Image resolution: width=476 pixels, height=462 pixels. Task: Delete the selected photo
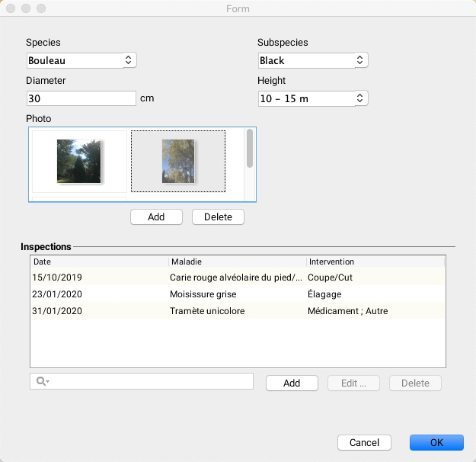point(218,217)
